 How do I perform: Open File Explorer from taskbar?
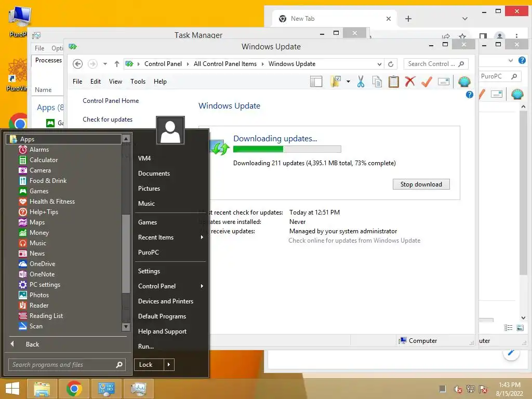pyautogui.click(x=42, y=389)
